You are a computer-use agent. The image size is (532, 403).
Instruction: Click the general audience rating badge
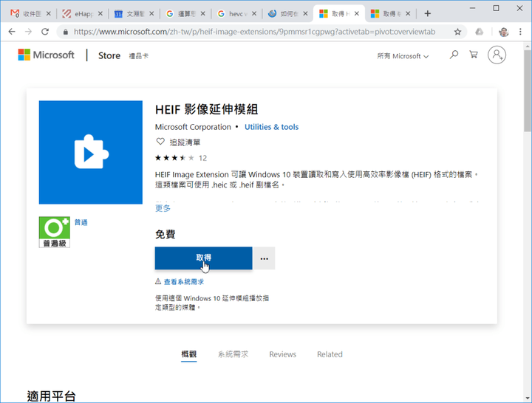click(55, 232)
